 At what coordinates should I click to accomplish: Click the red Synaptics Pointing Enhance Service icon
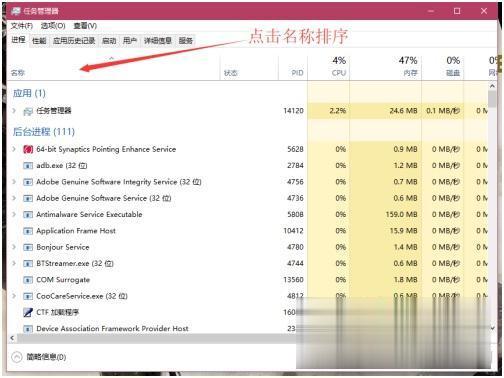(x=28, y=149)
